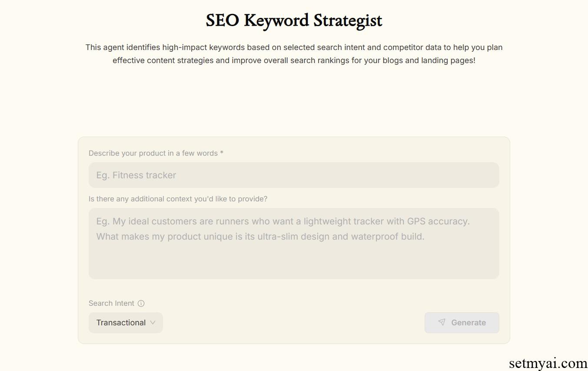The width and height of the screenshot is (588, 371).
Task: Click the agent description paragraph under the title
Action: (x=294, y=54)
